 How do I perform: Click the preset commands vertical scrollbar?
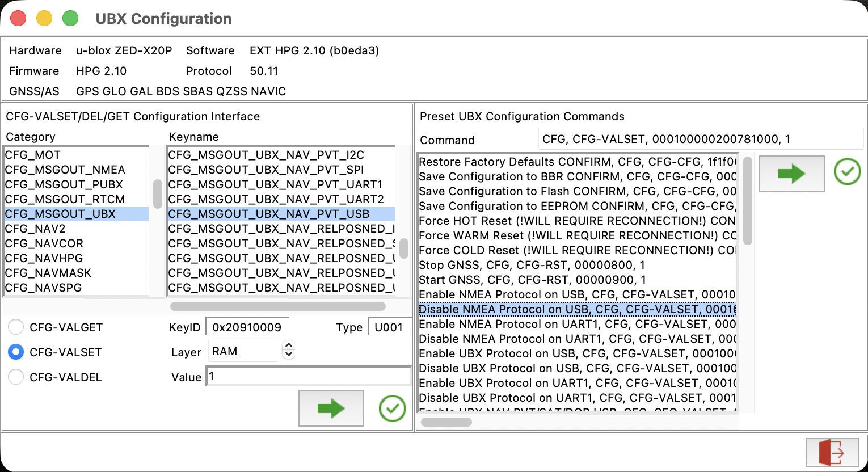point(748,201)
